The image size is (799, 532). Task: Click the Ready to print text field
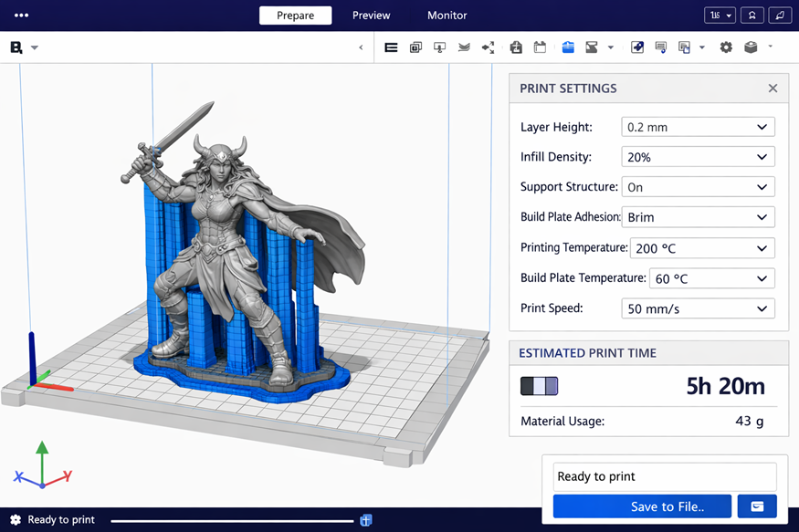(x=665, y=476)
